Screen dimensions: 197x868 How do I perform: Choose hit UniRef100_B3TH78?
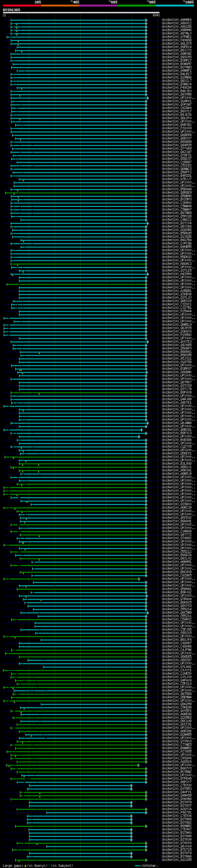coord(177,802)
